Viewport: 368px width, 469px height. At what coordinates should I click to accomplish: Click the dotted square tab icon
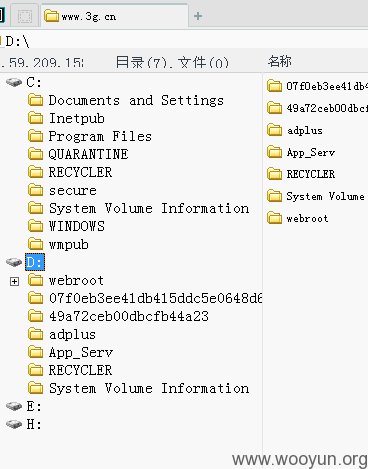tap(25, 16)
